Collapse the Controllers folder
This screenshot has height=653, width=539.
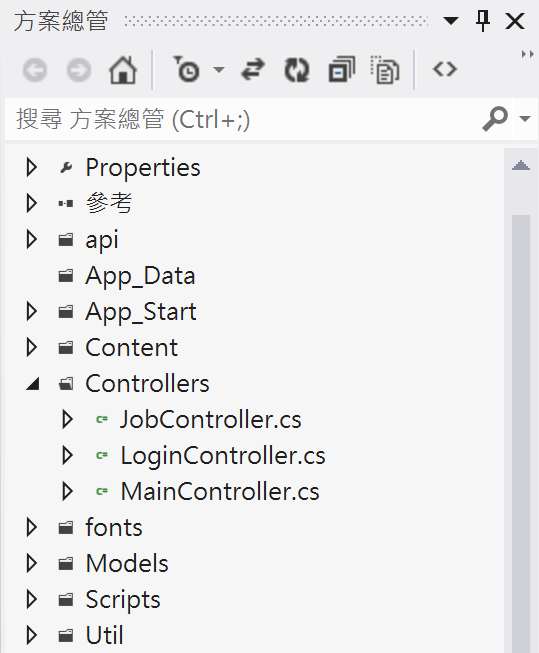pos(32,384)
